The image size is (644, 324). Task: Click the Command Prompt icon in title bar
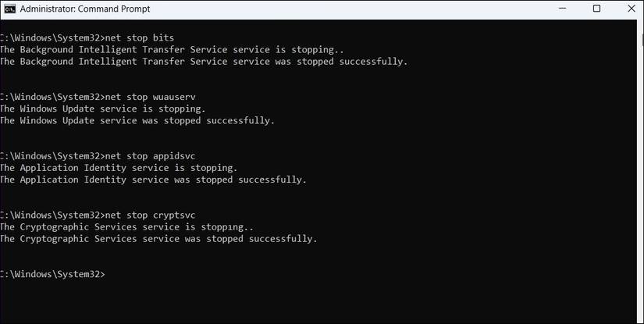8,9
